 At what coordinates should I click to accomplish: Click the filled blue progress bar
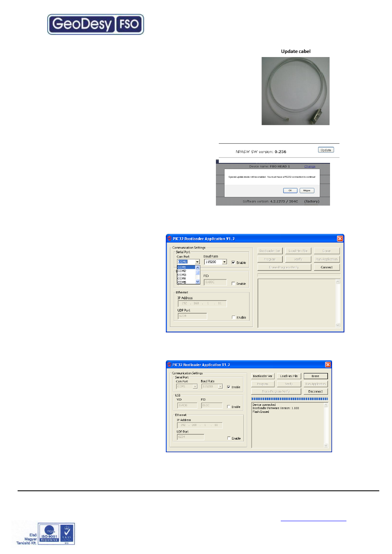(x=290, y=398)
